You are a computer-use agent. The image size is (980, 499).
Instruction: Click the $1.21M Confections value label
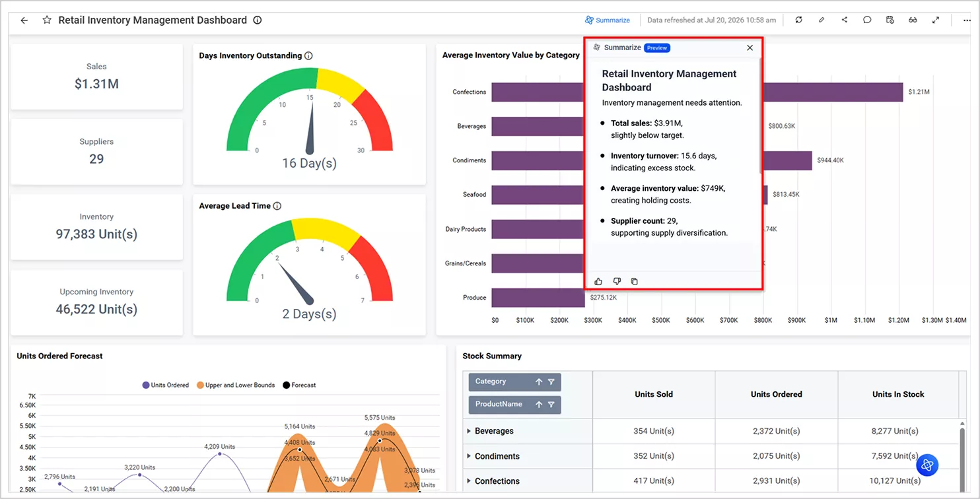tap(919, 92)
